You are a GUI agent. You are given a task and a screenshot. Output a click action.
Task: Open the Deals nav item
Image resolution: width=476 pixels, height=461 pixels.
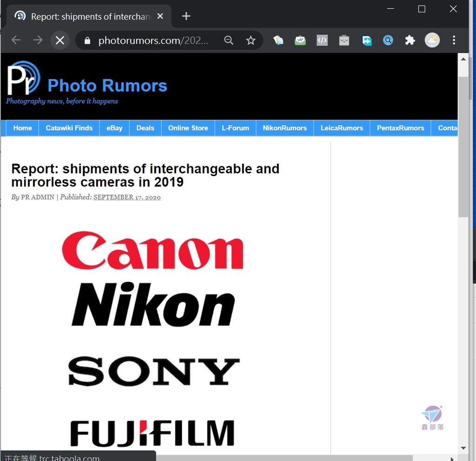(145, 128)
